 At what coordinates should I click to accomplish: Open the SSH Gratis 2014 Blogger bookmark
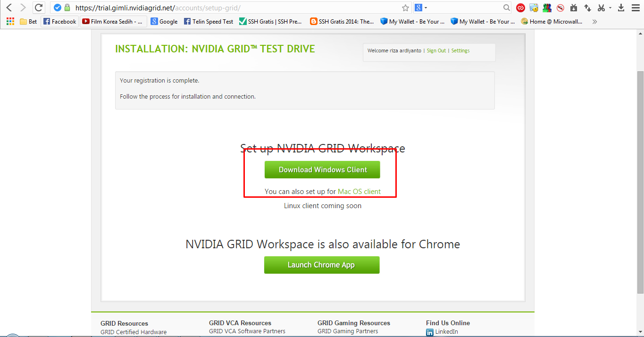pos(342,21)
